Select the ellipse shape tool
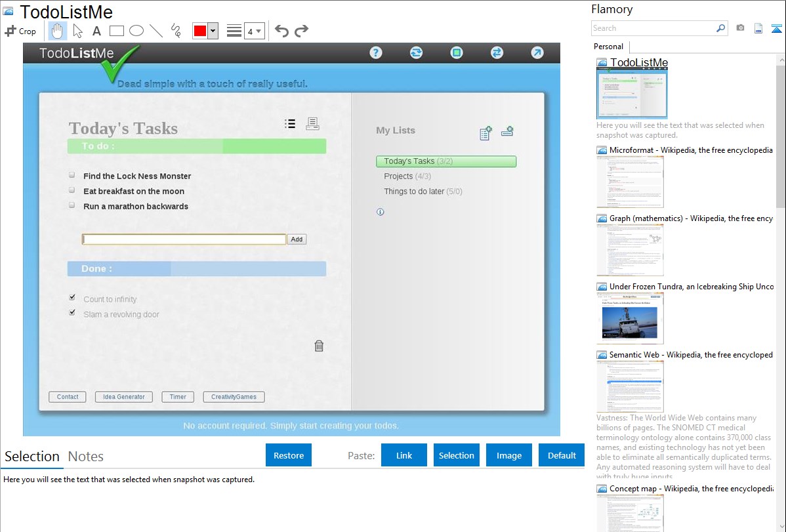Image resolution: width=786 pixels, height=532 pixels. (x=136, y=31)
